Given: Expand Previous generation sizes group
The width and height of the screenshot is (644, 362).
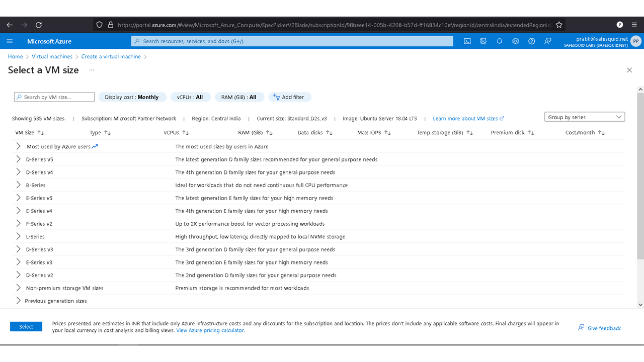Looking at the screenshot, I should click(x=18, y=301).
